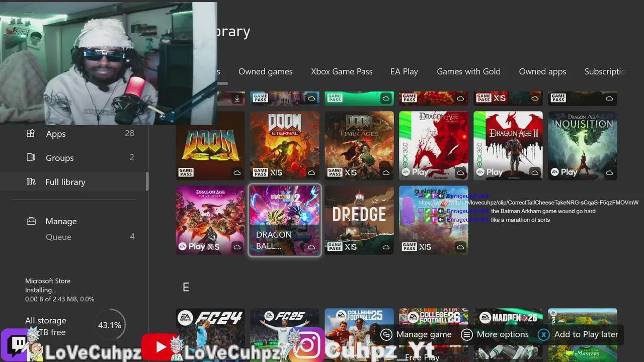Open the Doom 64 game tile
This screenshot has width=644, height=362.
(210, 146)
